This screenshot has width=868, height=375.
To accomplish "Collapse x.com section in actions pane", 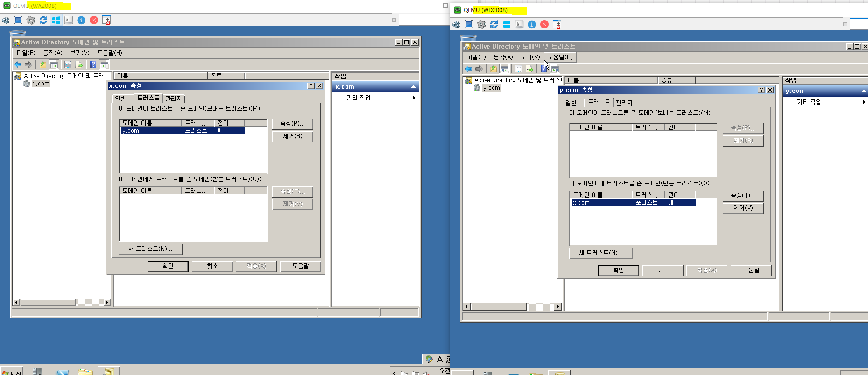I will pyautogui.click(x=413, y=87).
